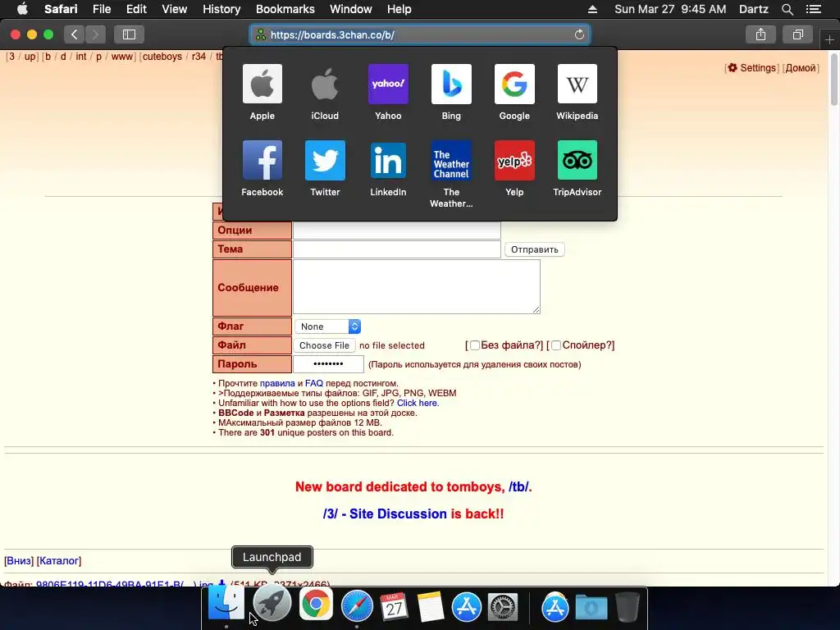Open the Google favorite tile
Viewport: 840px width, 630px height.
click(514, 84)
